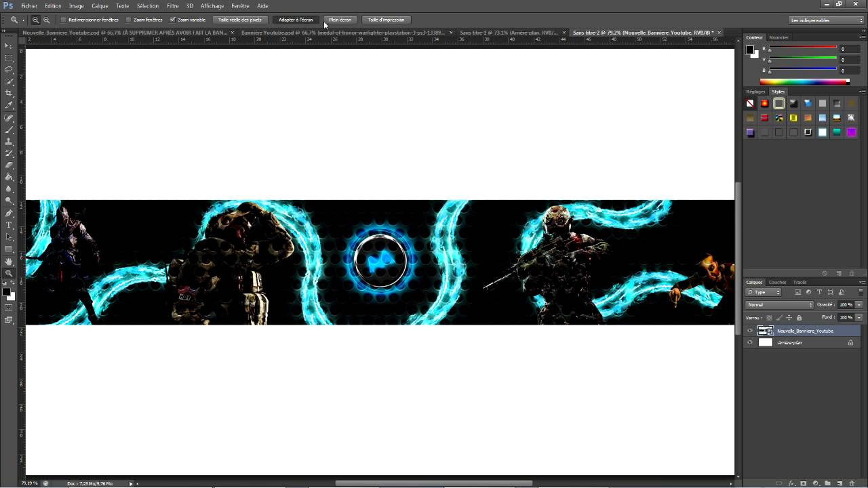This screenshot has height=488, width=868.
Task: Open the layer filter Type dropdown
Action: pyautogui.click(x=764, y=292)
